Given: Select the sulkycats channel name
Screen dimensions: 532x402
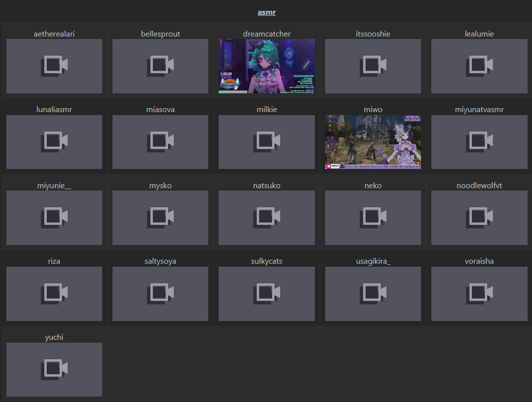Looking at the screenshot, I should pos(266,261).
